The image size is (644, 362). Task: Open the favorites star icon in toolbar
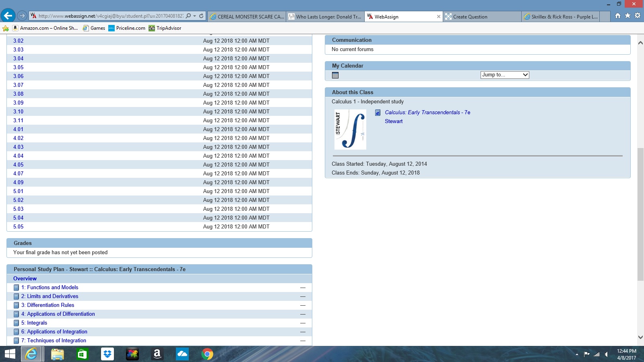click(x=627, y=16)
